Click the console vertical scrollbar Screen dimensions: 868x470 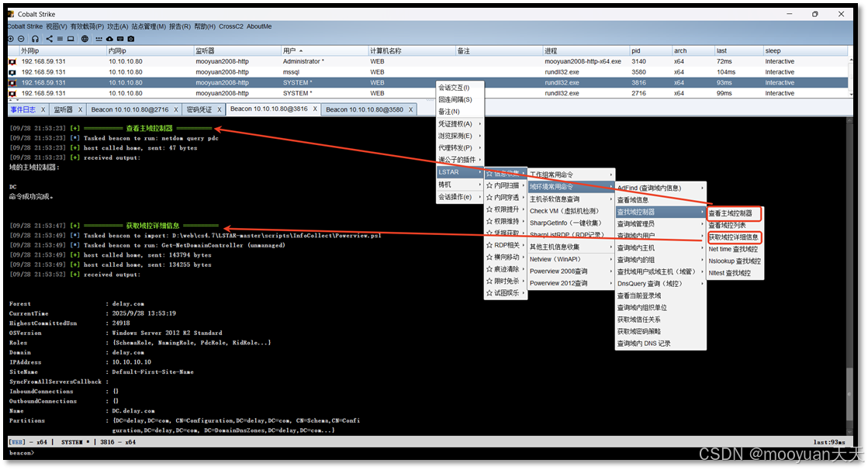coord(849,276)
